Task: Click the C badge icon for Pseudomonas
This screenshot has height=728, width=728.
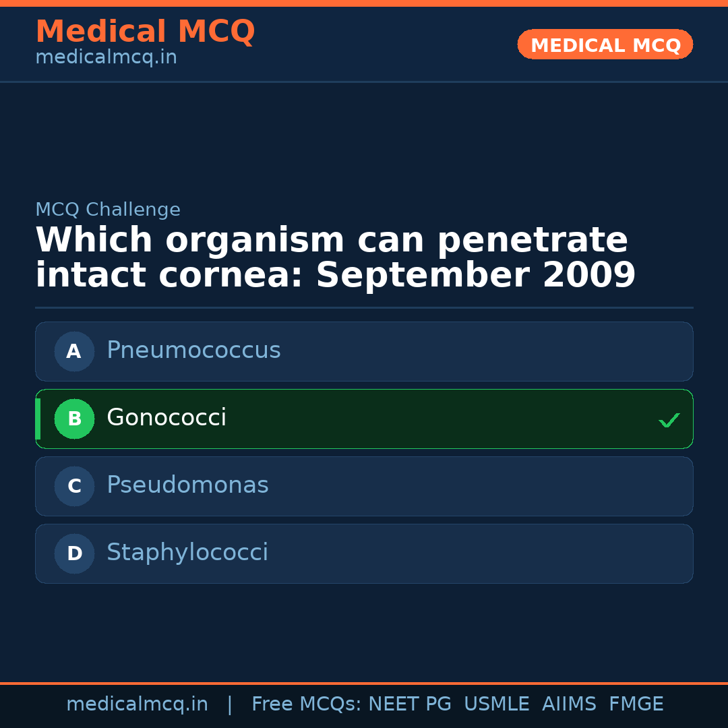Action: [x=74, y=486]
